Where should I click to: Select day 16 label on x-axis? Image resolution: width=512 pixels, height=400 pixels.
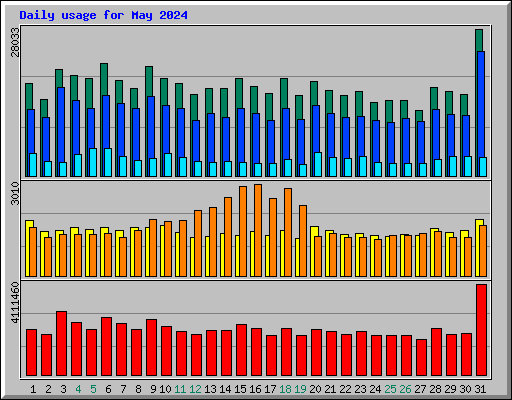click(x=255, y=389)
